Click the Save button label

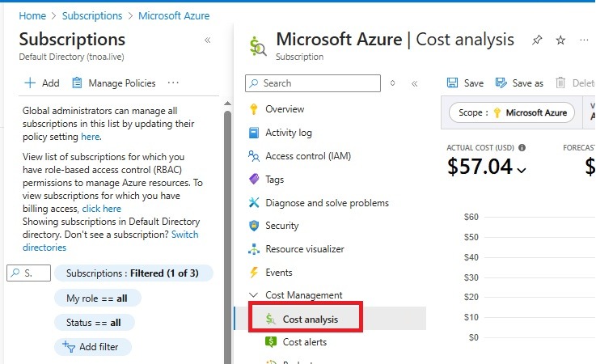(474, 83)
